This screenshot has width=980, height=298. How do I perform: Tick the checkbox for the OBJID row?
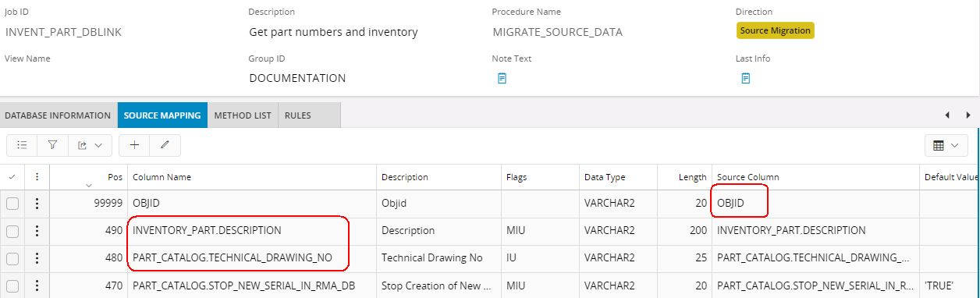pyautogui.click(x=12, y=204)
